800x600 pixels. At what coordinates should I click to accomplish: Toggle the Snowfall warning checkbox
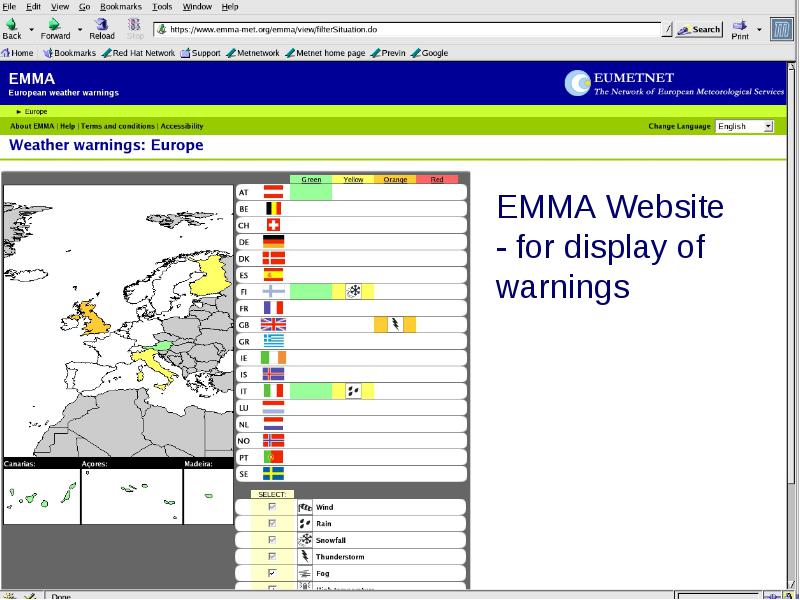272,540
